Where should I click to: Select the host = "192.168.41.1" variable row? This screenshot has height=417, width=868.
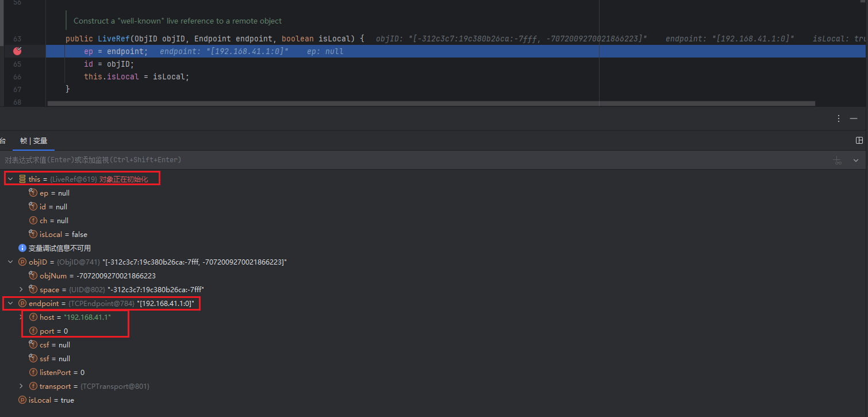tap(75, 317)
